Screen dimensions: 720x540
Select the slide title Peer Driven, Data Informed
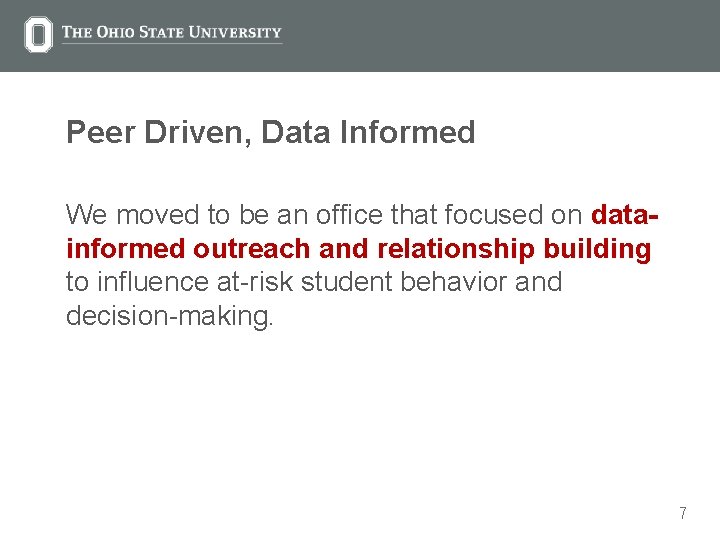click(x=270, y=132)
